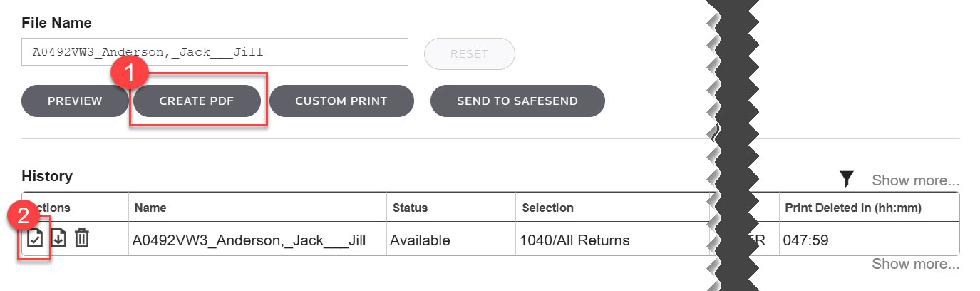Viewport: 980px width, 291px height.
Task: Click the Available status cell
Action: tap(420, 240)
